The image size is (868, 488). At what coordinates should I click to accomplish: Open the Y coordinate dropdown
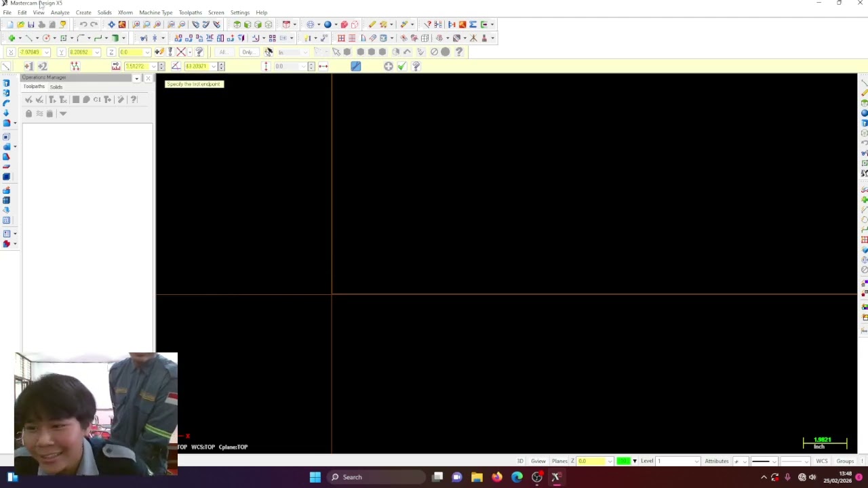point(97,52)
